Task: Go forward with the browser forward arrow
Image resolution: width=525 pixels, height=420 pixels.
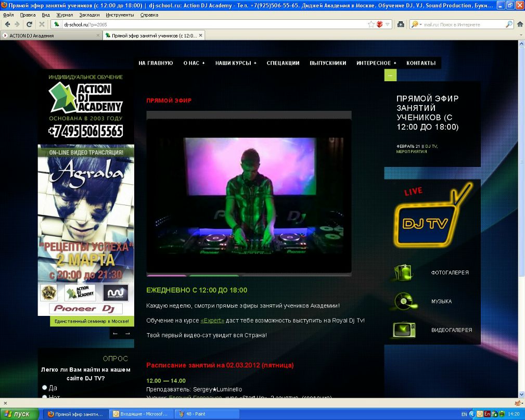Action: point(17,24)
